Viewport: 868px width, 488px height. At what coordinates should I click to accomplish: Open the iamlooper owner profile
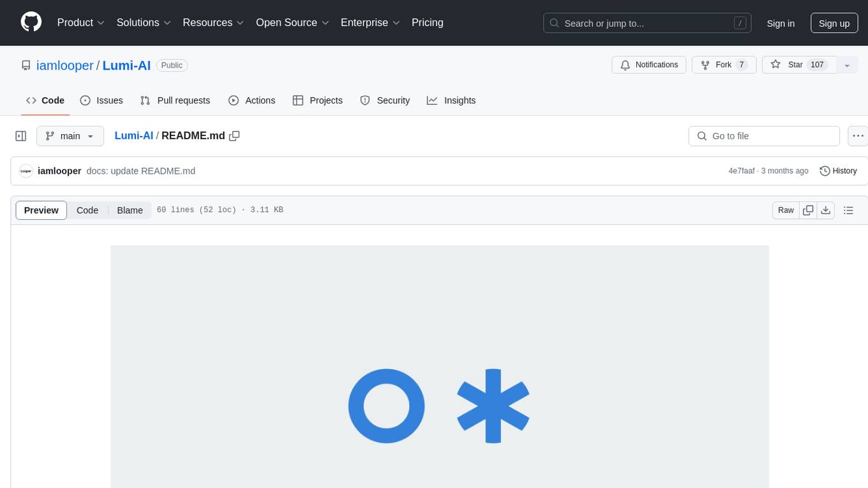pos(65,65)
